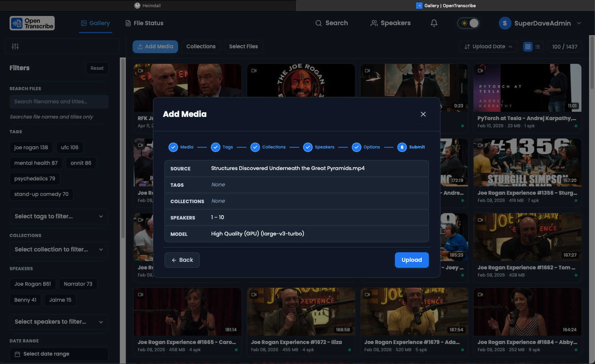
Task: Filter by speaker Narrator 73
Action: click(78, 284)
